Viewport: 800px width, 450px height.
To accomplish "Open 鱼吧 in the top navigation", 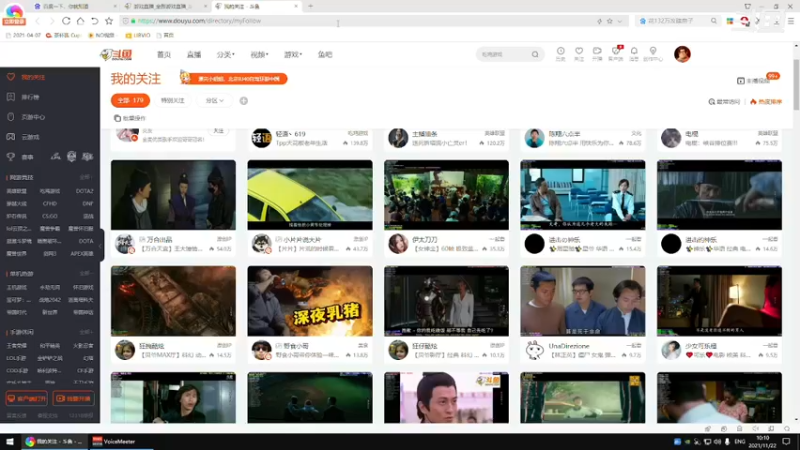I will (x=325, y=55).
